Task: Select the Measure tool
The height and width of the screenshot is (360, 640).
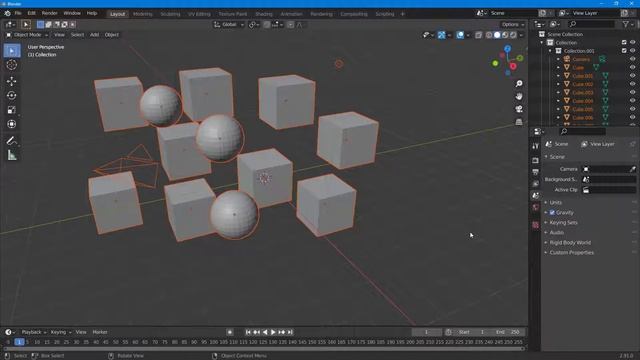Action: coord(12,155)
